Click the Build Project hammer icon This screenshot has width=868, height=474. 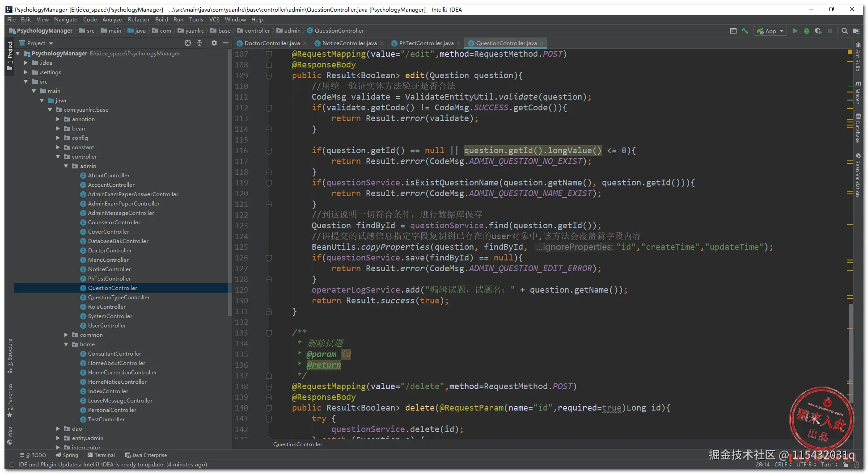click(745, 31)
